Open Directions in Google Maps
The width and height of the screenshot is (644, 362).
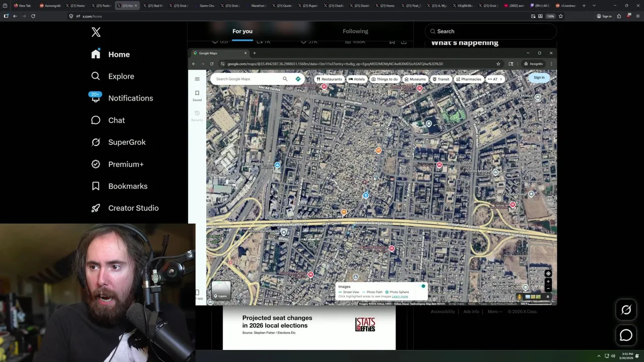point(298,79)
